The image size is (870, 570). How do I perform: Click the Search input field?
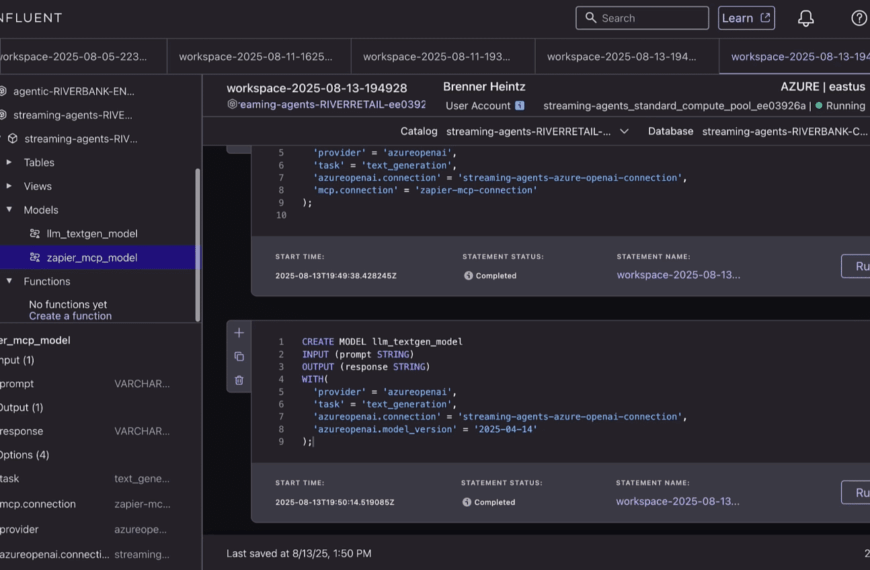pyautogui.click(x=642, y=18)
